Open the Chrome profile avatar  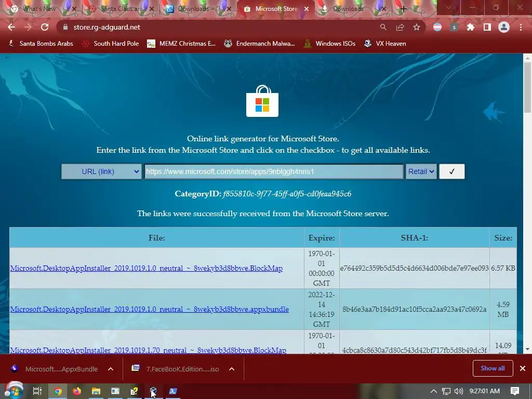click(x=504, y=27)
